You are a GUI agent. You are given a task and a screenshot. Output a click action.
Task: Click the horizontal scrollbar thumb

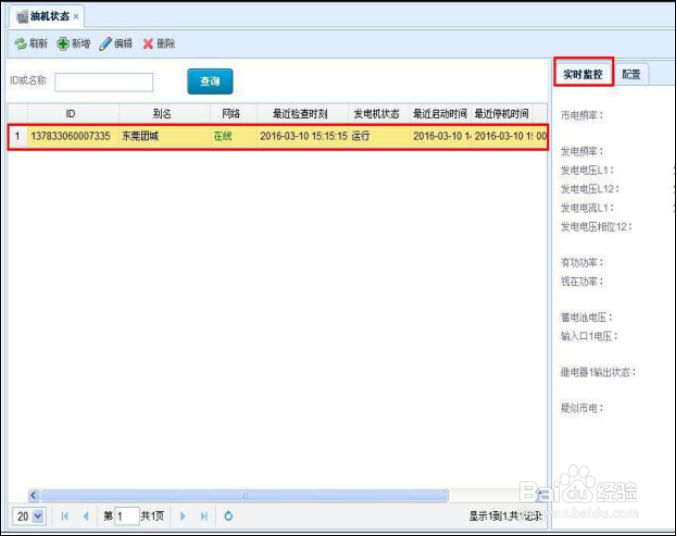(x=244, y=495)
